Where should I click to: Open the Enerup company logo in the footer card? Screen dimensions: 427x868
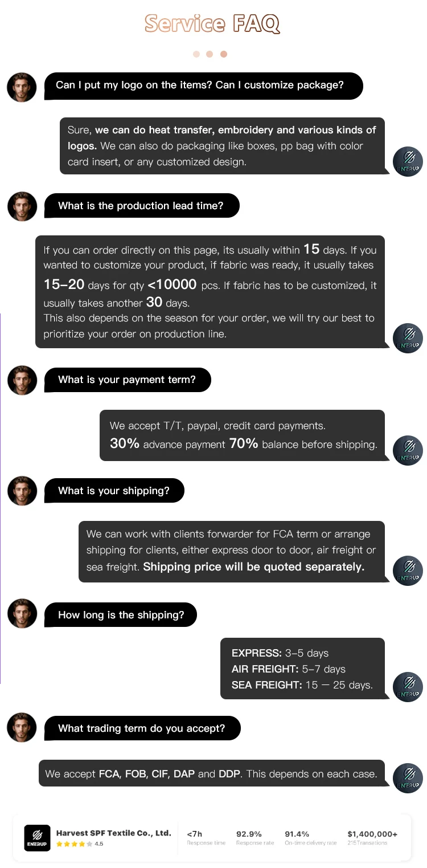pyautogui.click(x=37, y=838)
